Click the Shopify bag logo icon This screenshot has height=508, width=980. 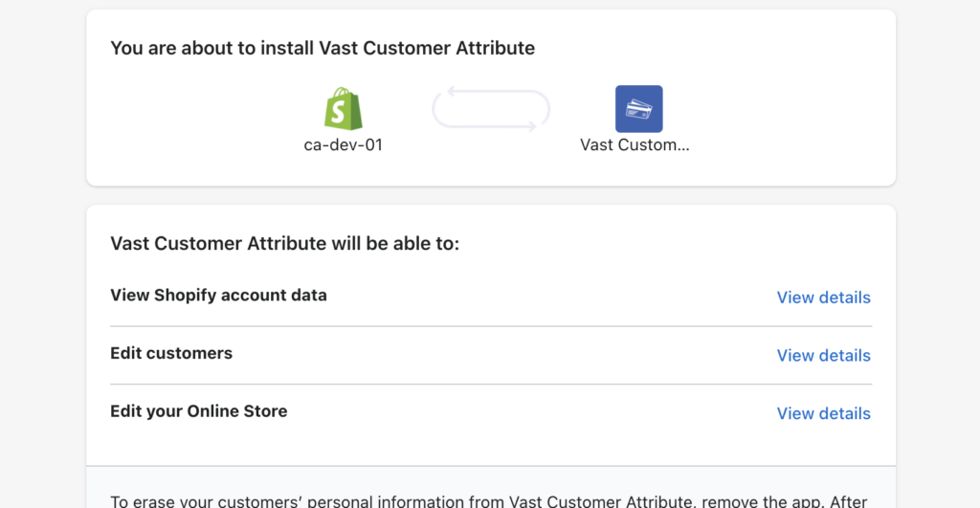coord(344,109)
